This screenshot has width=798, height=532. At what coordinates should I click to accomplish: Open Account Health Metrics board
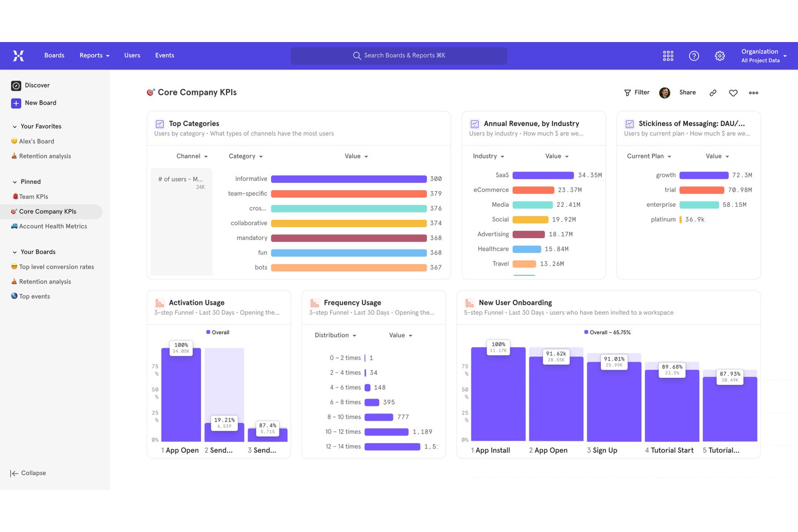coord(53,226)
